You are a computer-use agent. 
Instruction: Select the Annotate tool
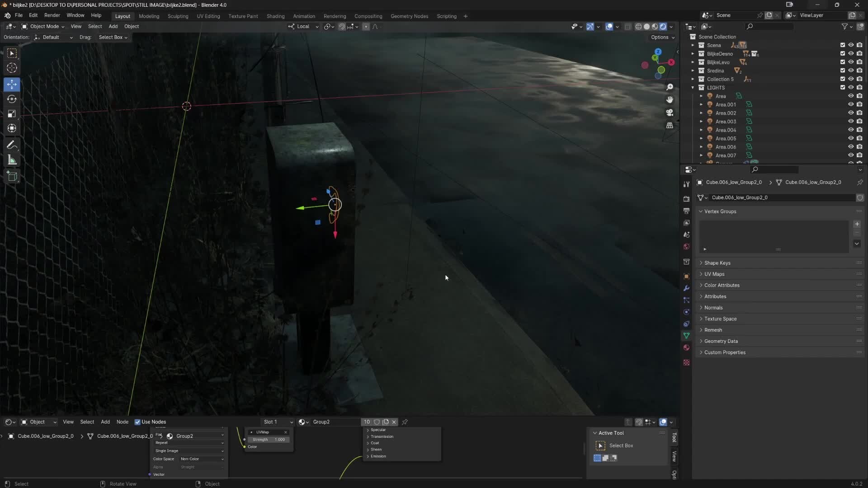pos(12,145)
